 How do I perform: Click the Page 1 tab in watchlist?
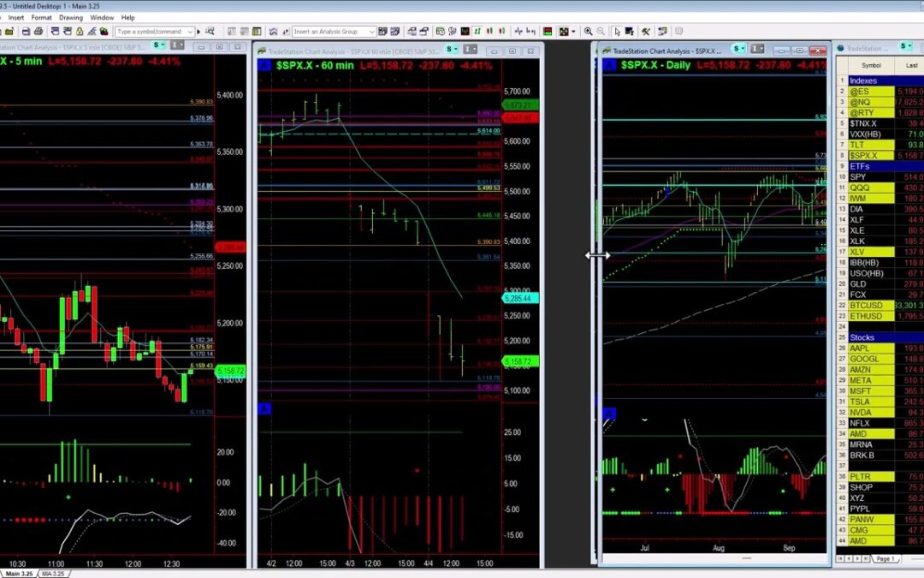[x=885, y=558]
